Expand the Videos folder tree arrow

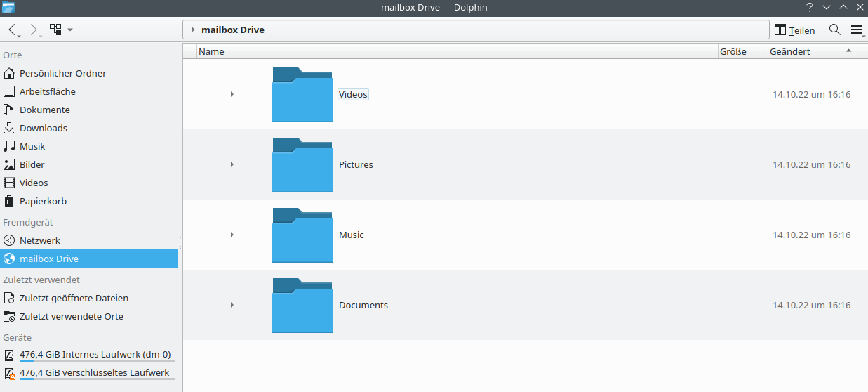tap(232, 94)
